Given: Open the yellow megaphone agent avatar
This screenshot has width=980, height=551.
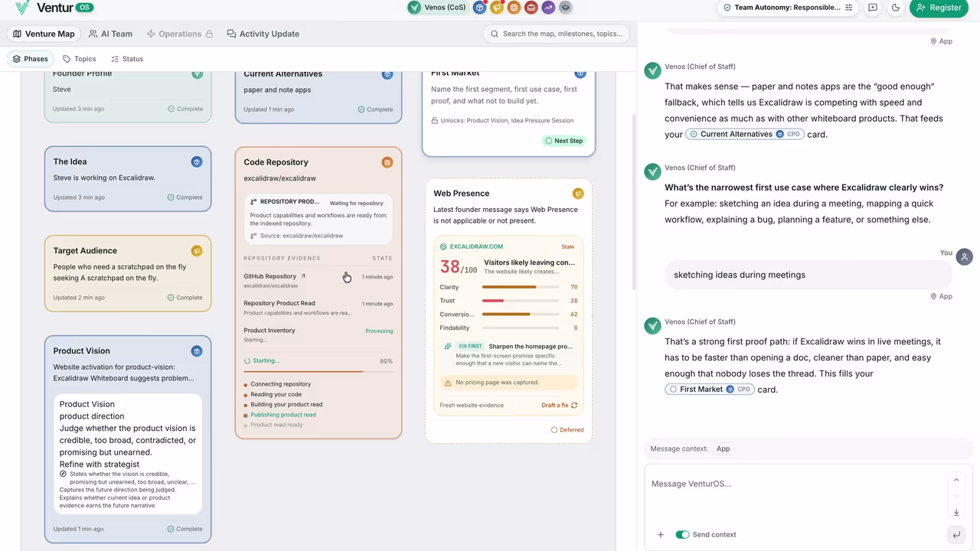Looking at the screenshot, I should (x=497, y=8).
